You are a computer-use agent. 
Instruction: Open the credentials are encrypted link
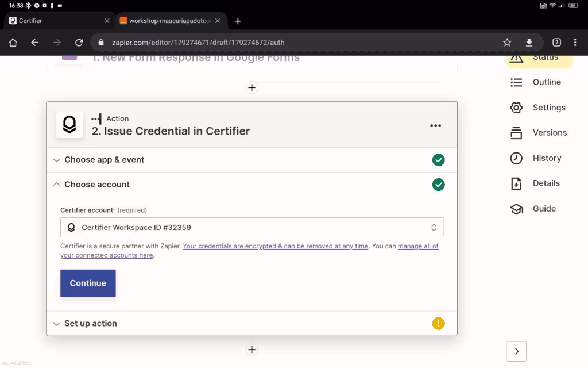point(275,246)
